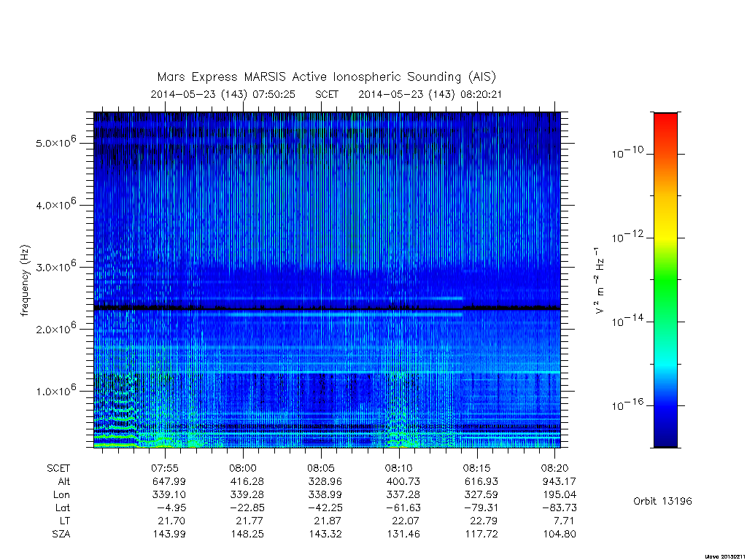This screenshot has height=560, width=747.
Task: Select the 5.0×10^6 frequency axis label
Action: pyautogui.click(x=55, y=142)
